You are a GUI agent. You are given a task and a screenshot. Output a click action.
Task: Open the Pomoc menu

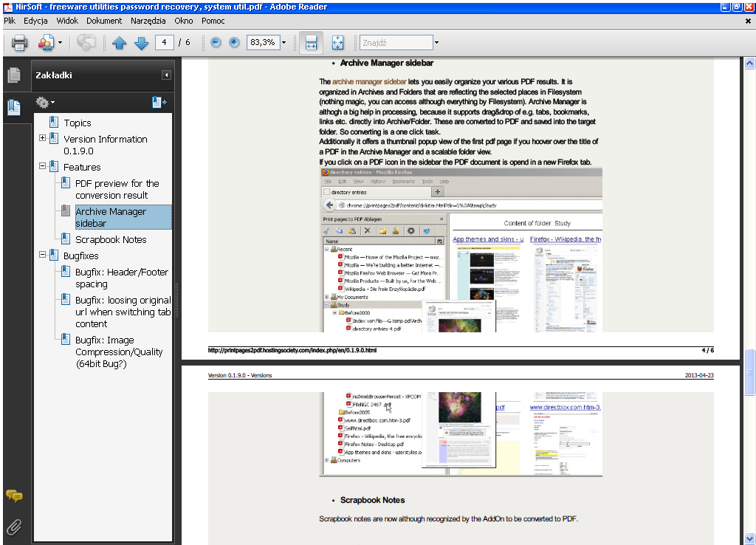pyautogui.click(x=213, y=21)
